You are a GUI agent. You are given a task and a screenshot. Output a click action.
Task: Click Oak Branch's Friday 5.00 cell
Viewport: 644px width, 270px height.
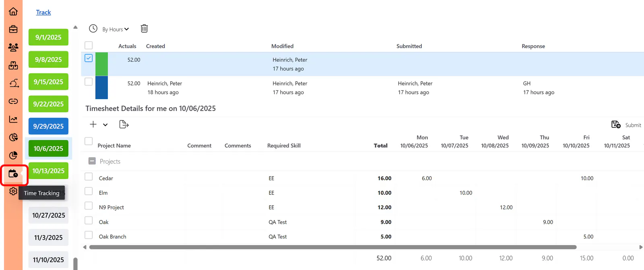coord(588,237)
